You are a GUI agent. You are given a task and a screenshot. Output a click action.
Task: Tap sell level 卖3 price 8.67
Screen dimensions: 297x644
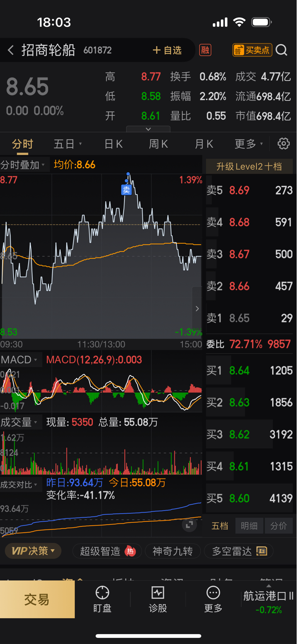[x=249, y=254]
